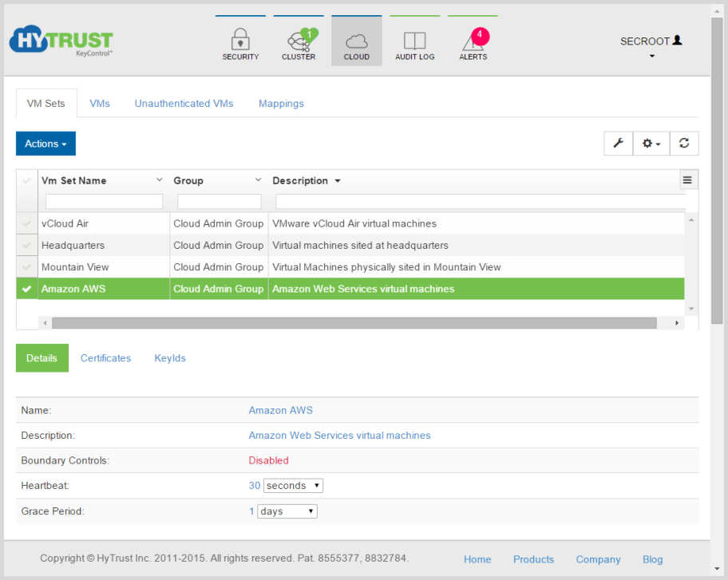Select the vCloud Air row name

coord(65,223)
